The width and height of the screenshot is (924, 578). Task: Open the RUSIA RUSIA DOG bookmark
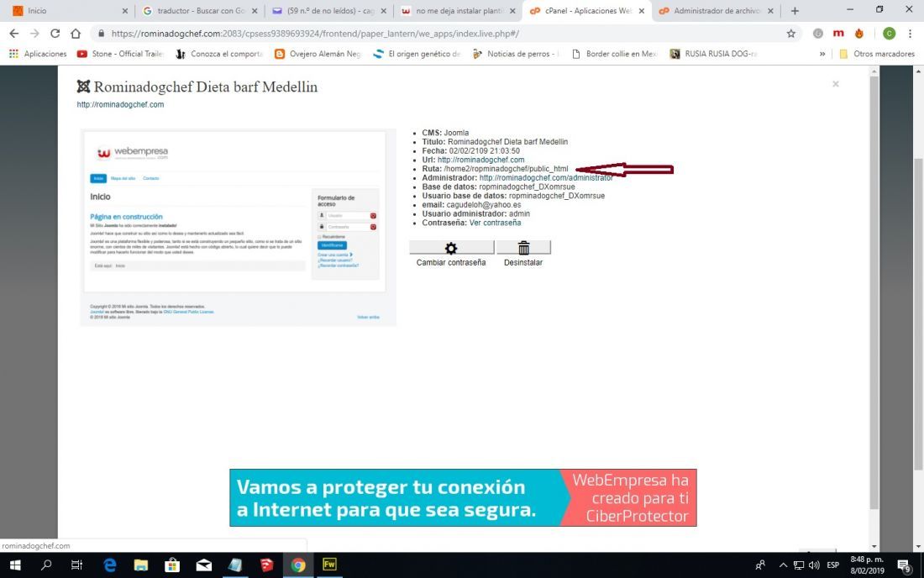pos(713,54)
